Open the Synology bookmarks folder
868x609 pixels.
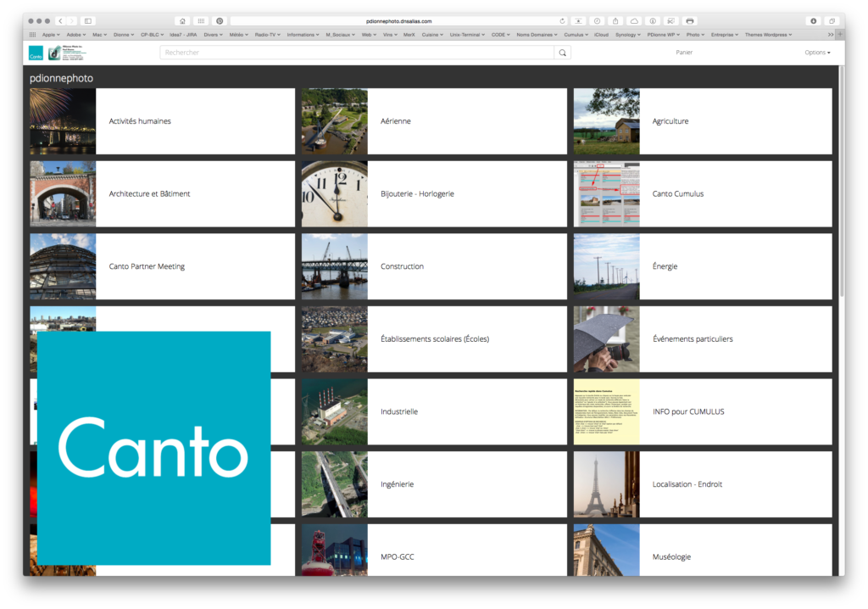click(628, 35)
